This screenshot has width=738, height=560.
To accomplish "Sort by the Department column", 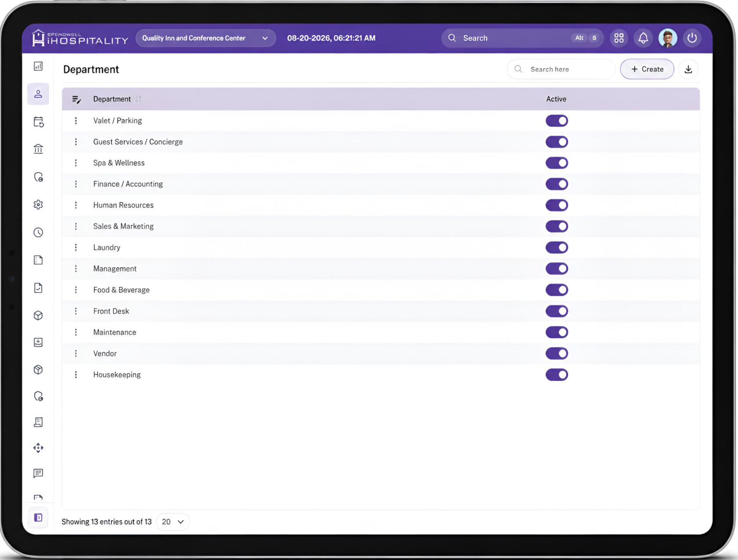I will tap(138, 99).
